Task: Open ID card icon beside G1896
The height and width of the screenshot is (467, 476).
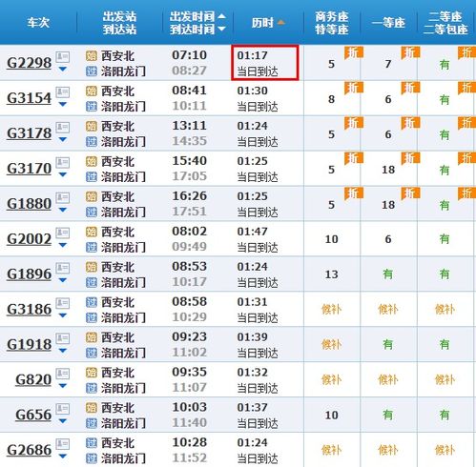Action: point(63,268)
